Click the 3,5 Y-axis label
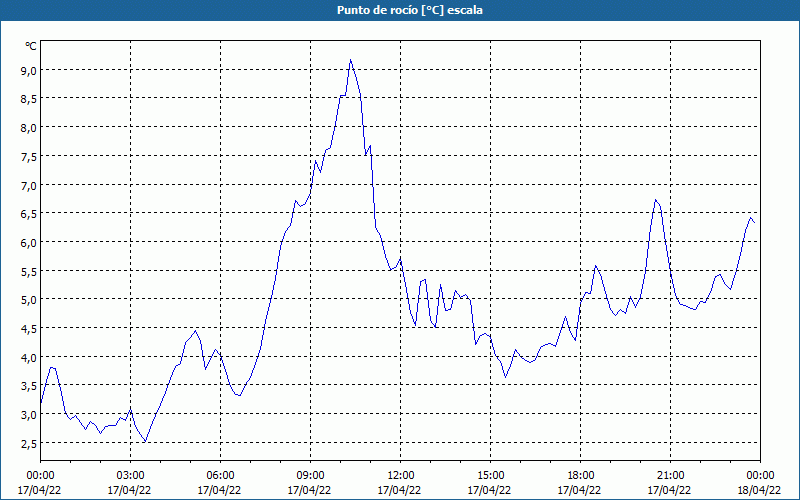 pyautogui.click(x=29, y=386)
